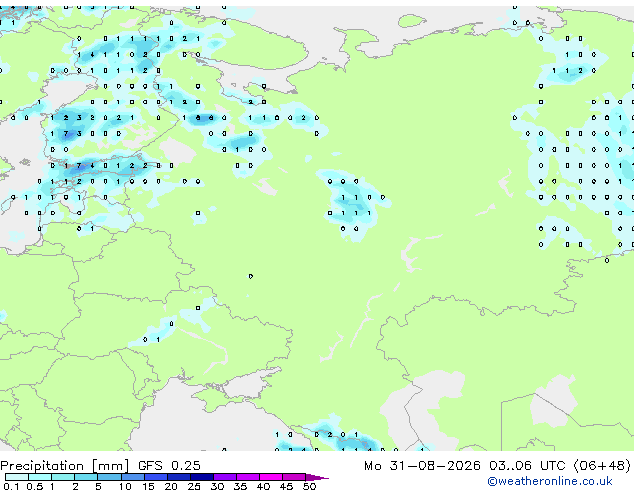Choose the violet 30 mm legend swatch
Screen dimensions: 634x490
coord(225,477)
